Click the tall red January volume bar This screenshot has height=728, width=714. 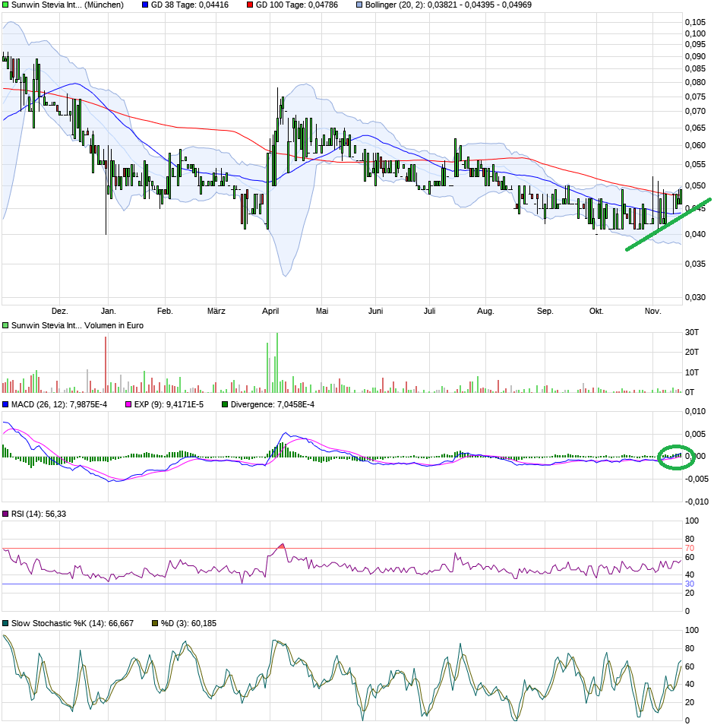tap(106, 365)
